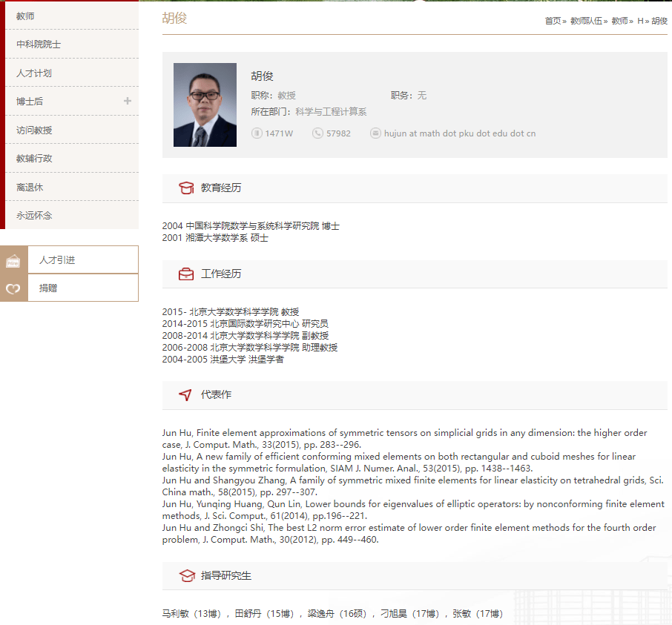Viewport: 672px width, 625px height.
Task: Click the email address hujun at math
Action: click(460, 133)
